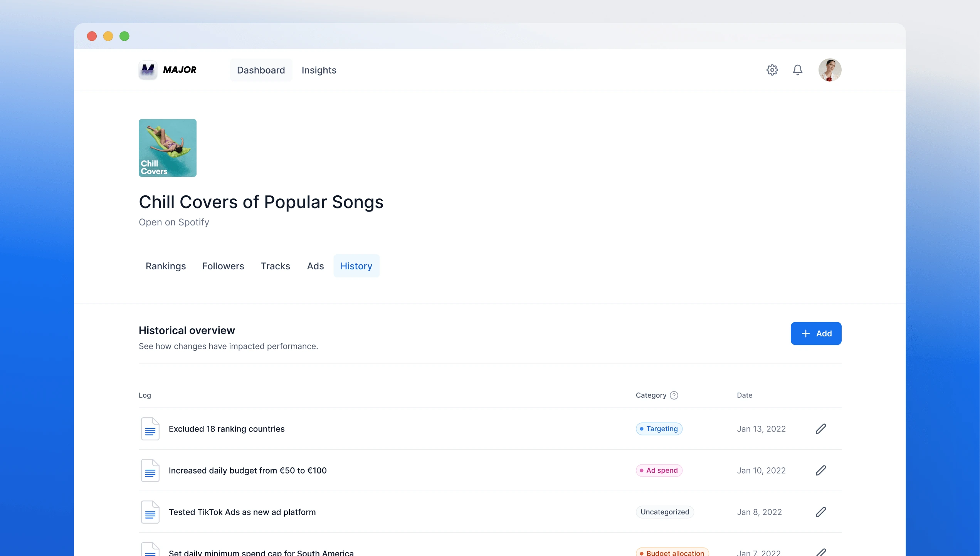Open the settings gear

click(772, 70)
